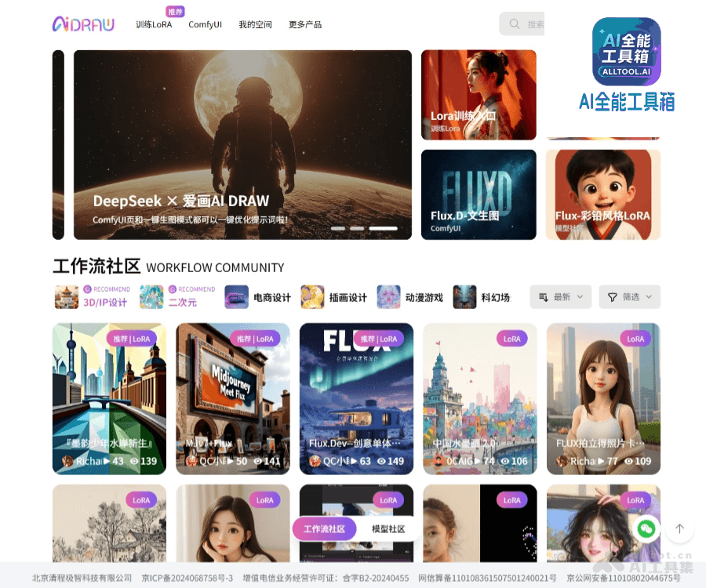Select the 电商设计 category
This screenshot has height=588, width=706.
[272, 297]
